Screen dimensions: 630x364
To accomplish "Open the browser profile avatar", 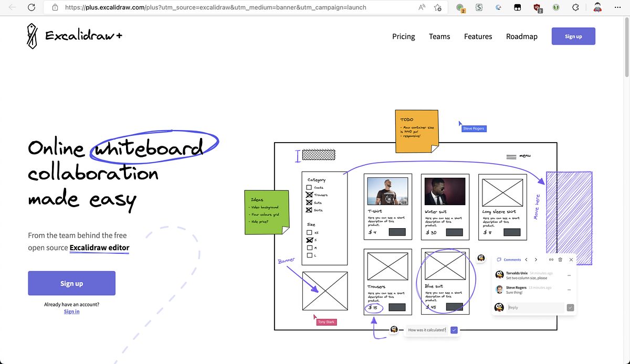I will click(x=597, y=7).
